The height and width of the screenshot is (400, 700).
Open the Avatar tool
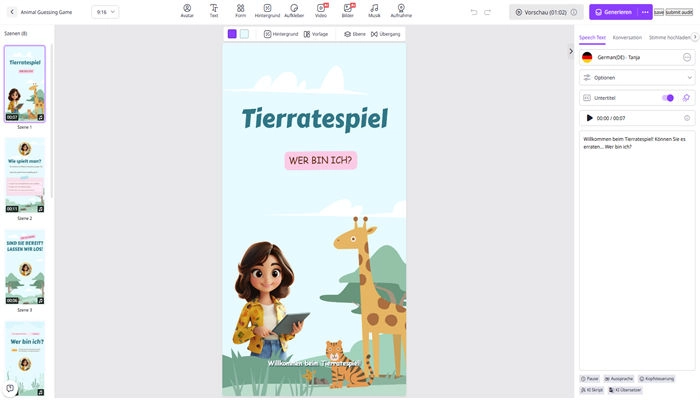188,11
